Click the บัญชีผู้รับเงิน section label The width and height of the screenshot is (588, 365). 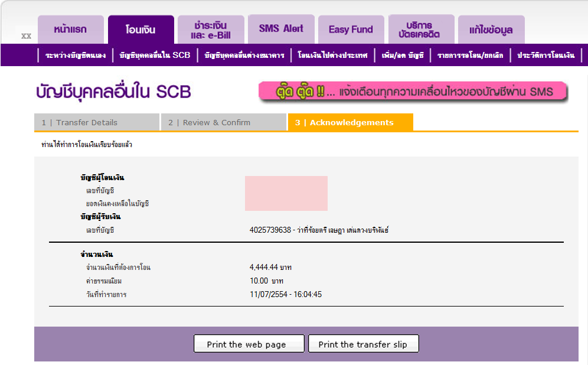pyautogui.click(x=100, y=216)
